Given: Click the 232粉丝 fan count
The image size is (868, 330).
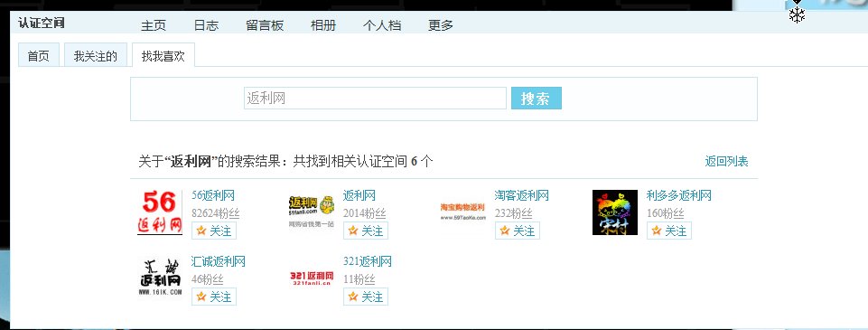Looking at the screenshot, I should point(514,213).
